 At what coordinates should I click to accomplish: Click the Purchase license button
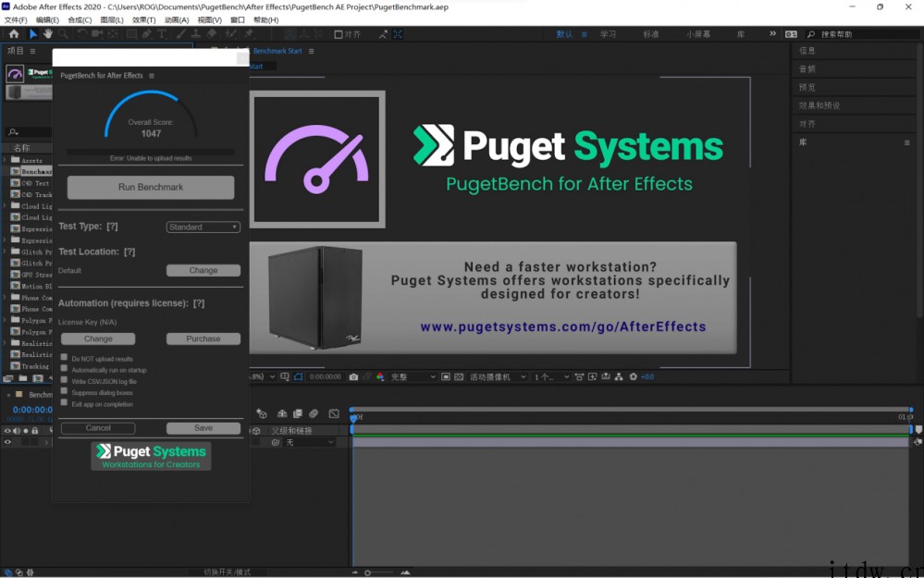tap(203, 338)
